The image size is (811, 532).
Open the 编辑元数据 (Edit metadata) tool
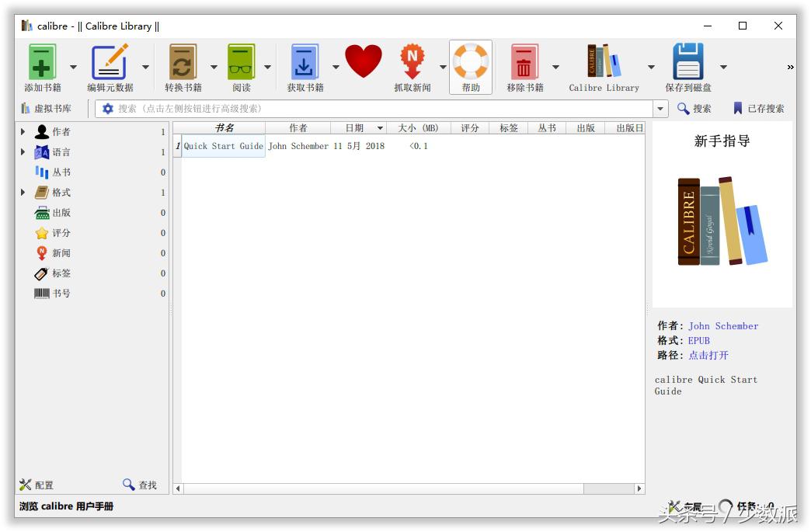[109, 62]
